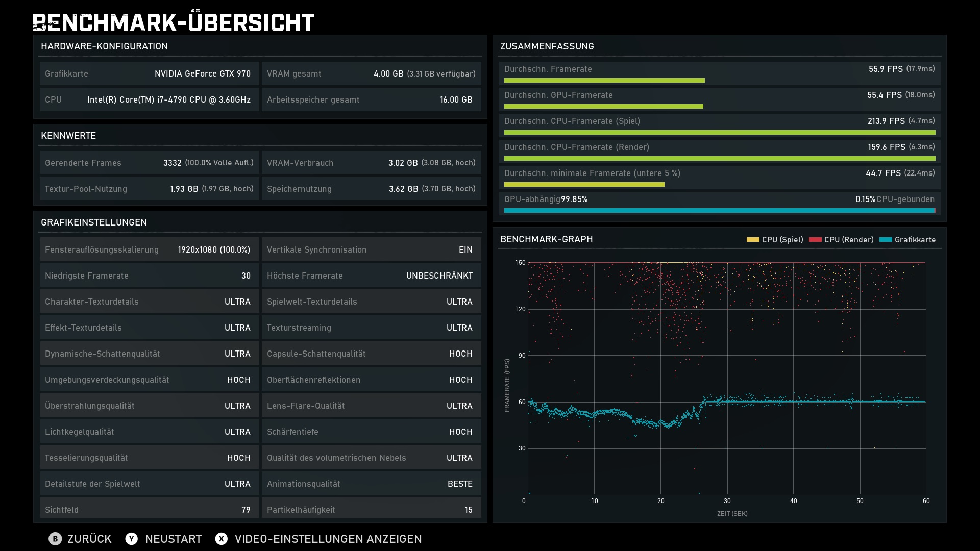Click the teal Grafikkarte legend swatch

tap(886, 240)
